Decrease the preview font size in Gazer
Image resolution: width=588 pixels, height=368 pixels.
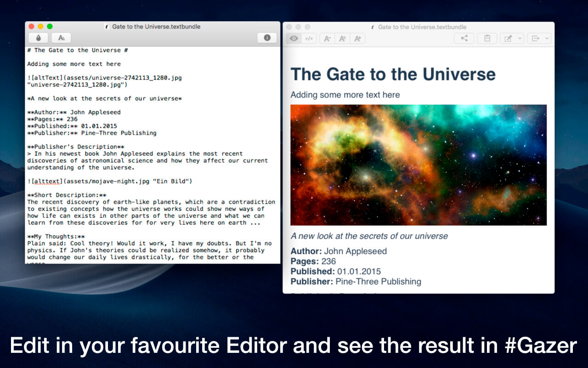point(327,39)
